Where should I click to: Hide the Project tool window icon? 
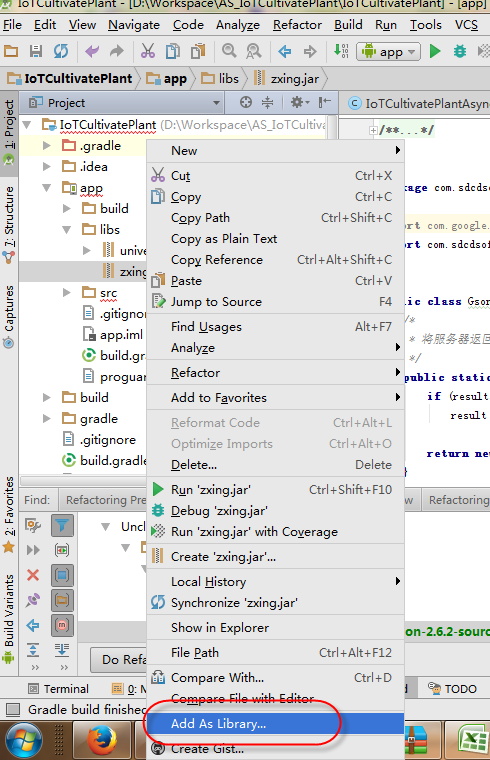click(324, 102)
